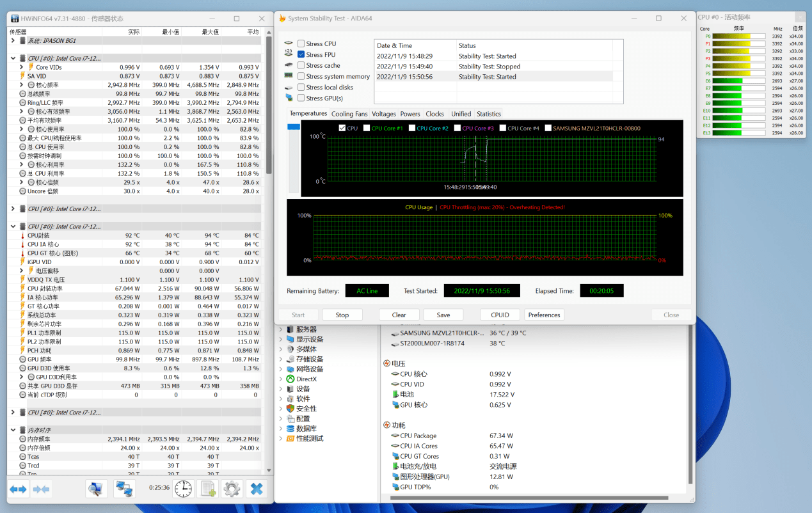The width and height of the screenshot is (812, 513).
Task: Click the E13 core frequency bar
Action: (739, 133)
